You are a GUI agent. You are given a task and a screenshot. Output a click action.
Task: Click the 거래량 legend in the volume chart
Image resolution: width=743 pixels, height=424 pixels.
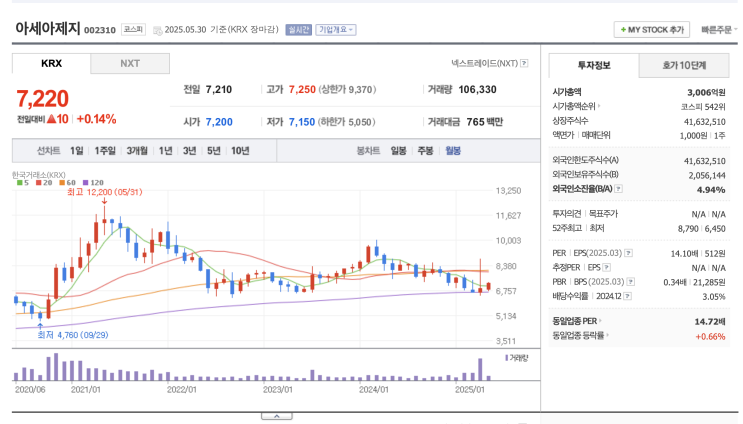(x=516, y=358)
